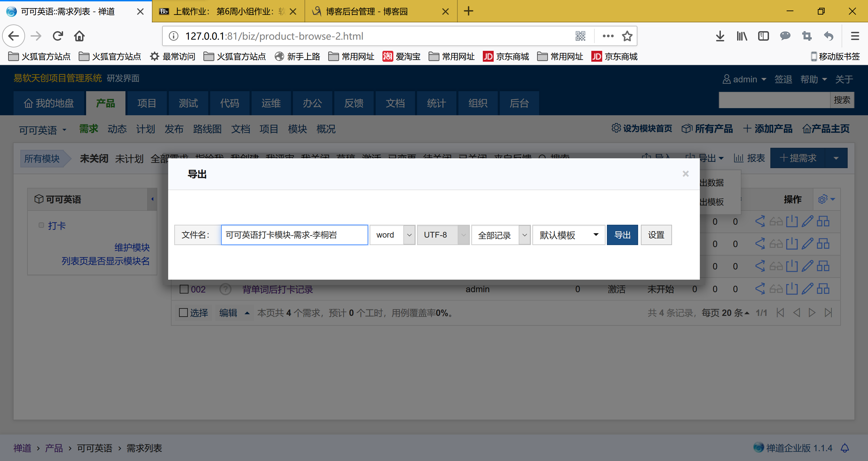Toggle the 选择 select-all checkbox
This screenshot has height=461, width=868.
[x=183, y=313]
